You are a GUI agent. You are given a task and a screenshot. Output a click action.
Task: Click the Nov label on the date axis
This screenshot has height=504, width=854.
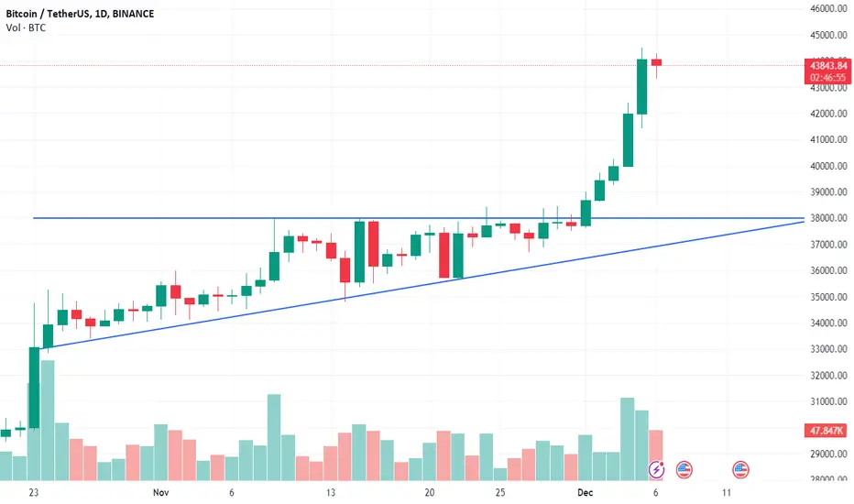tap(160, 493)
